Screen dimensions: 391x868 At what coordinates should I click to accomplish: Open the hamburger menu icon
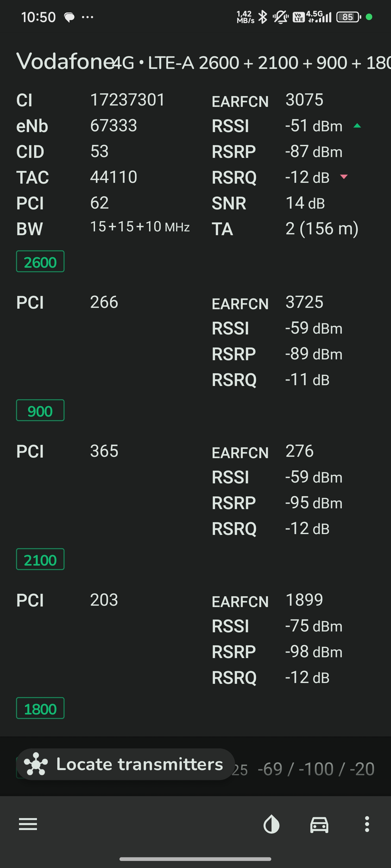(28, 824)
